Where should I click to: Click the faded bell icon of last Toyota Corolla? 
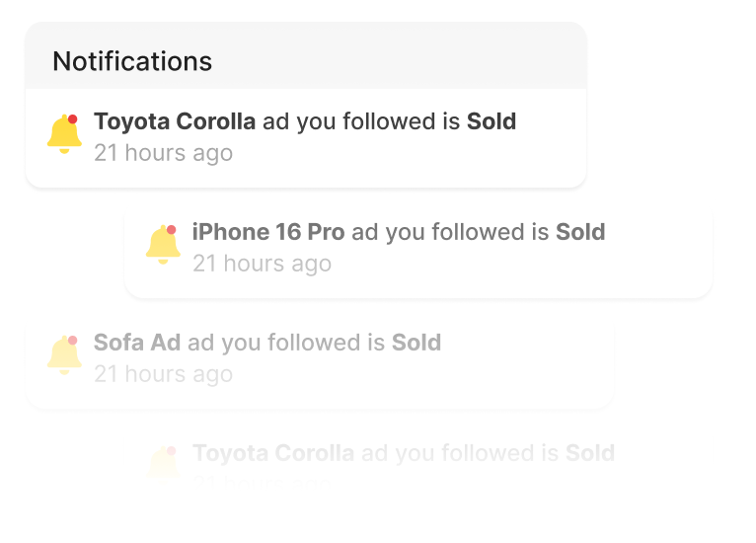click(x=163, y=463)
